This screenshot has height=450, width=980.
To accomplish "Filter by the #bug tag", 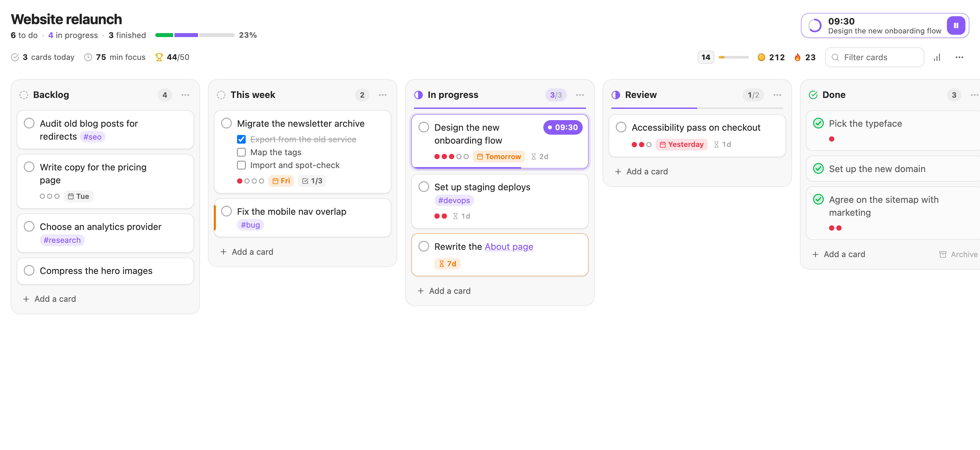I will point(250,225).
